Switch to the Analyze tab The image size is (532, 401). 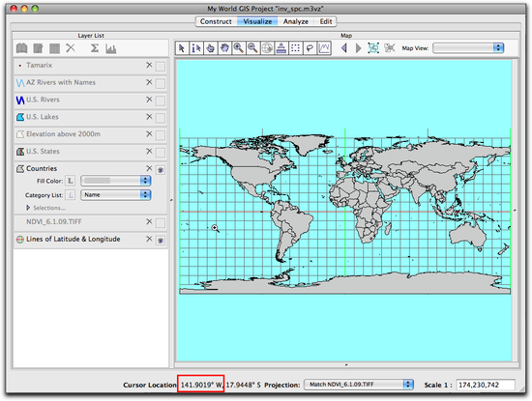(x=296, y=21)
